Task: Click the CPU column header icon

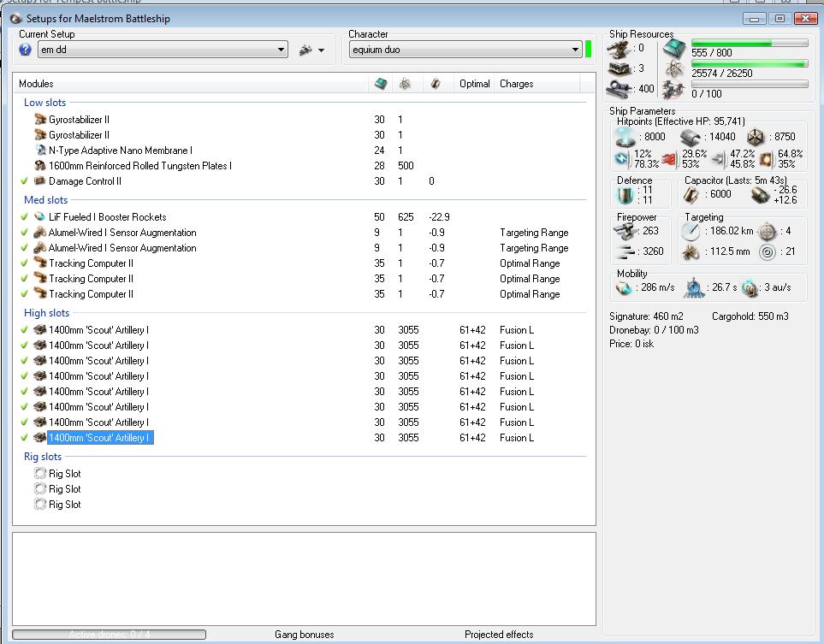Action: [381, 84]
